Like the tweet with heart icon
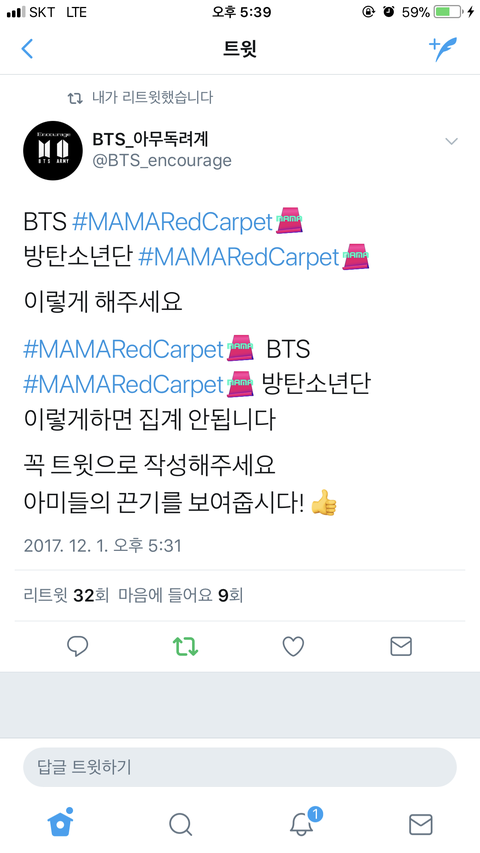 (x=293, y=646)
